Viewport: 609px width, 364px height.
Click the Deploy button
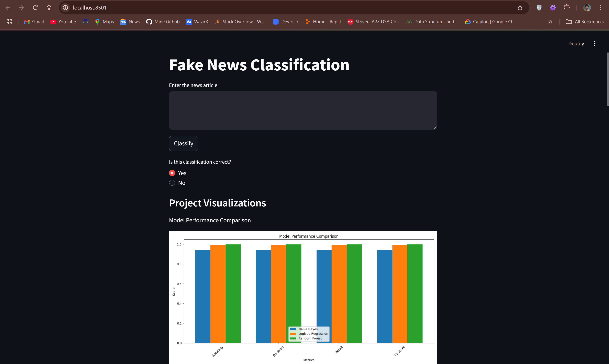[576, 43]
